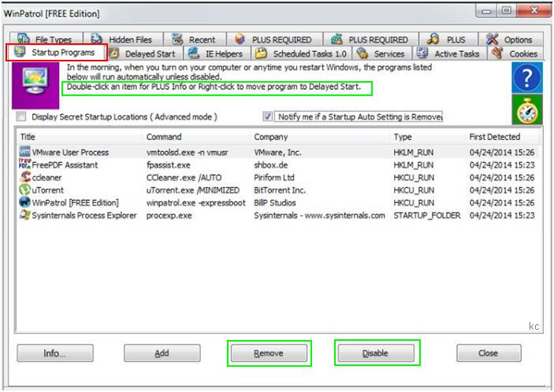Screen dimensions: 554x392
Task: Select the 'VMware User Process' title text
Action: tap(70, 153)
